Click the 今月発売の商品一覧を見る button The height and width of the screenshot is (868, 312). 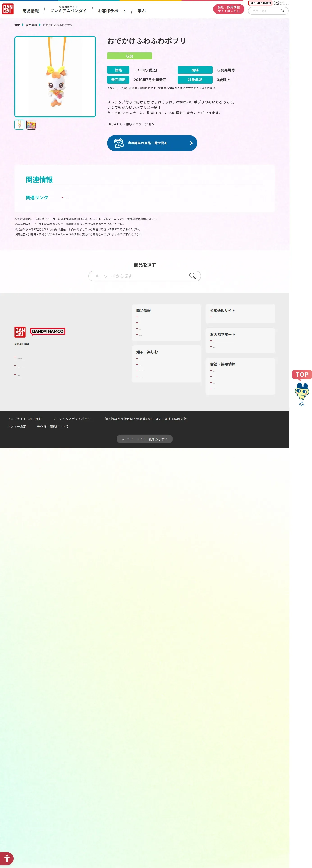click(152, 143)
